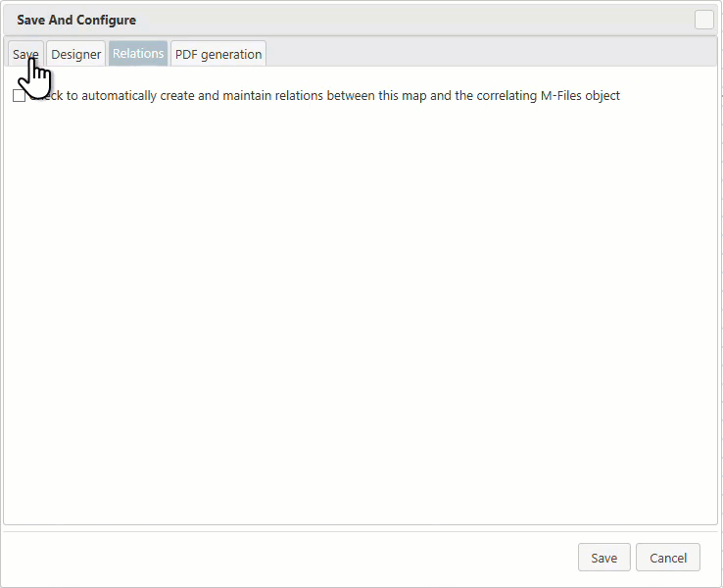Show the Designer configuration options
The image size is (723, 588).
76,54
